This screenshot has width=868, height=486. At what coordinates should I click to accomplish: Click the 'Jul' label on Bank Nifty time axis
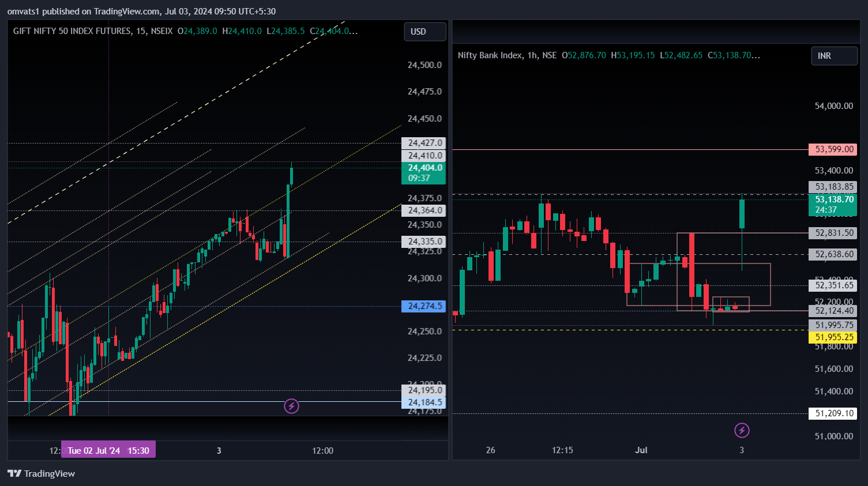[641, 450]
